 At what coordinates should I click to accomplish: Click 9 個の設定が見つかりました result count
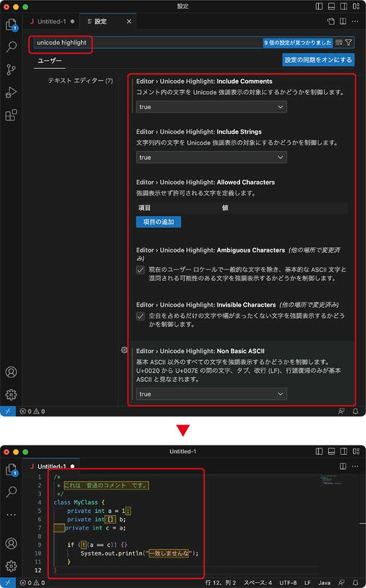(298, 42)
